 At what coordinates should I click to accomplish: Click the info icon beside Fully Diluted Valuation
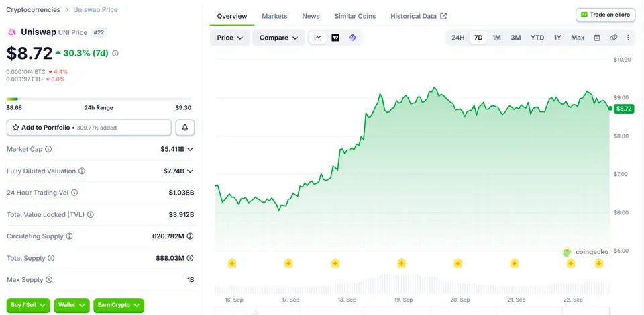82,171
